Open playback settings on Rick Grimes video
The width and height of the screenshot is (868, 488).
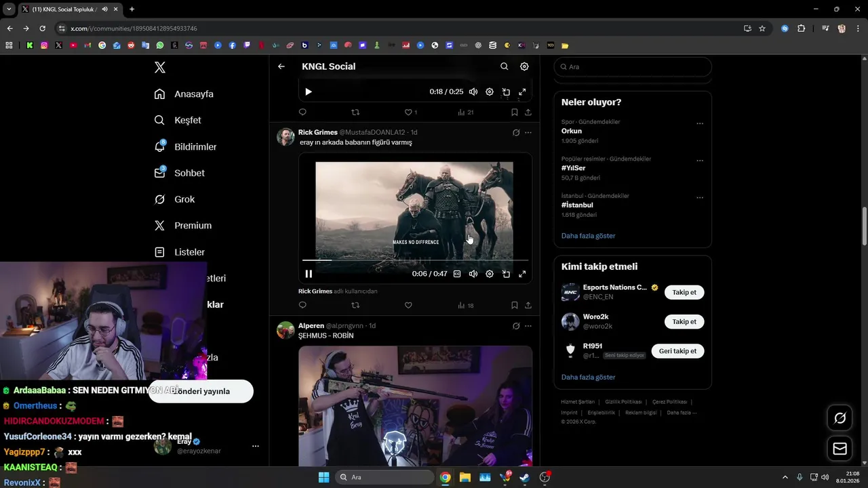click(x=490, y=274)
